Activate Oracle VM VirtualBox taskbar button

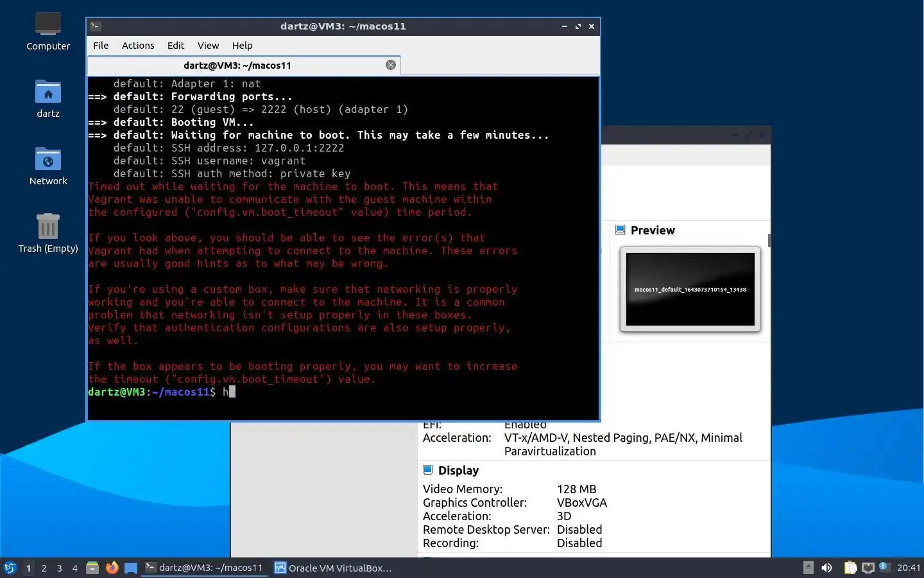click(334, 568)
